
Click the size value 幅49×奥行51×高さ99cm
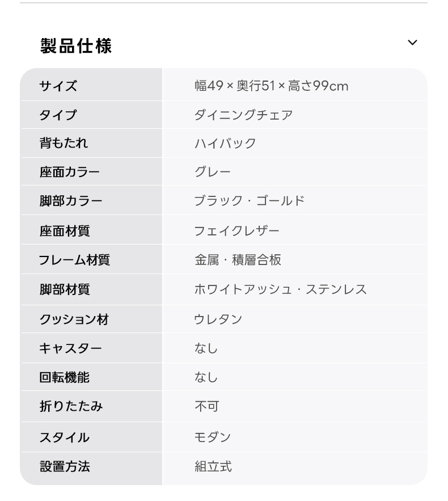pyautogui.click(x=272, y=86)
